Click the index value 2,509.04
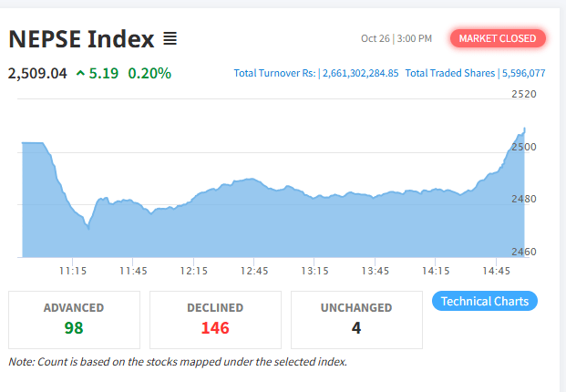Screen dimensions: 566x392 [x=37, y=73]
